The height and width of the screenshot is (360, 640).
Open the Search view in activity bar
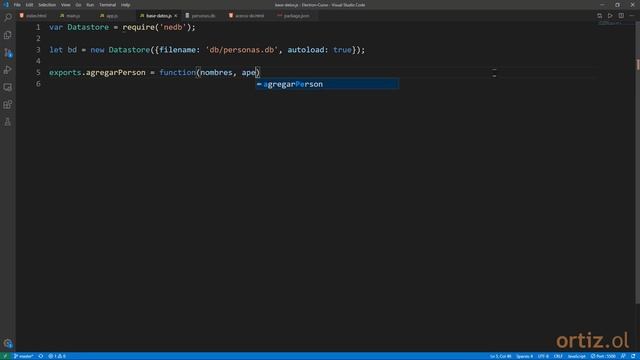[7, 18]
